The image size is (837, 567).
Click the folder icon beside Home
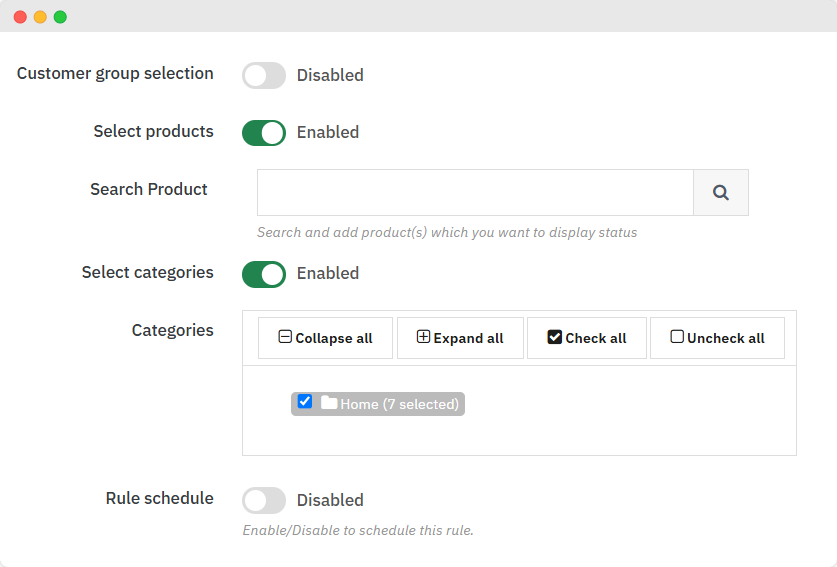click(x=329, y=403)
